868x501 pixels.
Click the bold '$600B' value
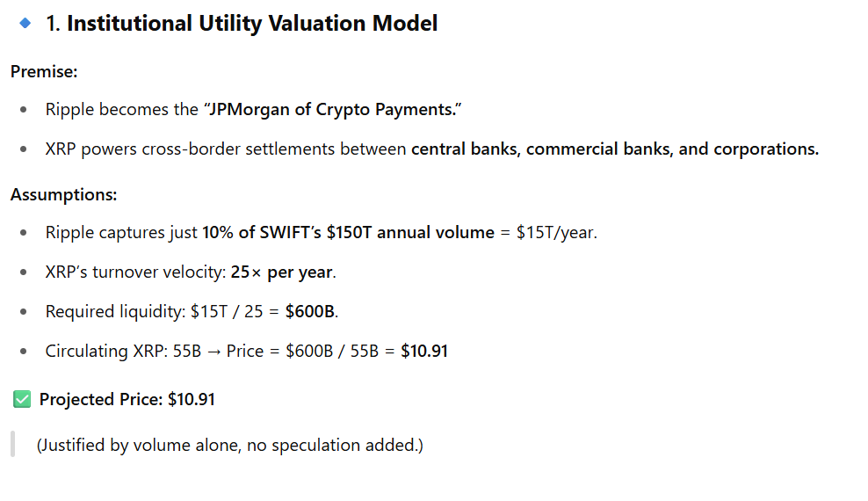[x=311, y=312]
